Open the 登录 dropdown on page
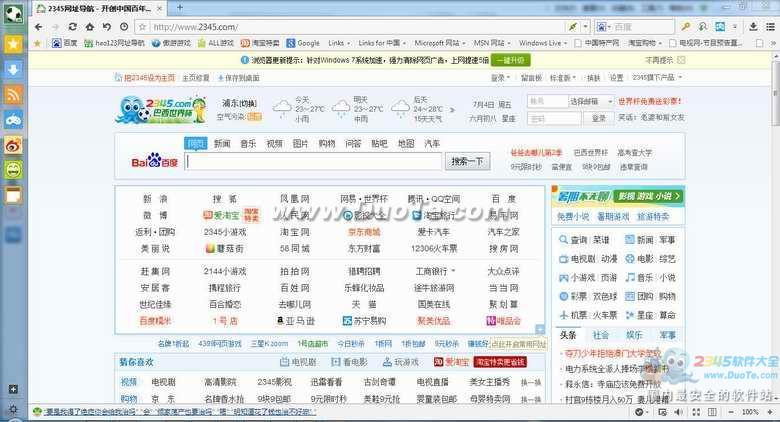Image resolution: width=780 pixels, height=422 pixels. pos(500,78)
